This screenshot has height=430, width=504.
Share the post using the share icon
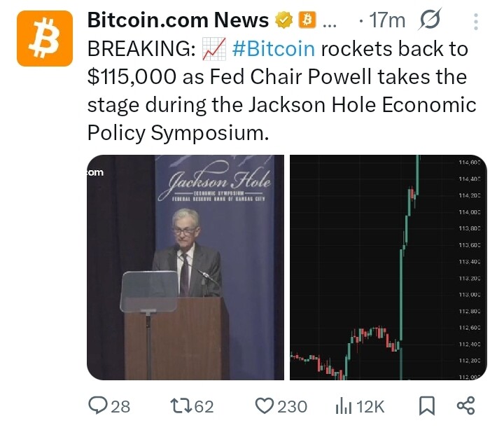coord(465,405)
